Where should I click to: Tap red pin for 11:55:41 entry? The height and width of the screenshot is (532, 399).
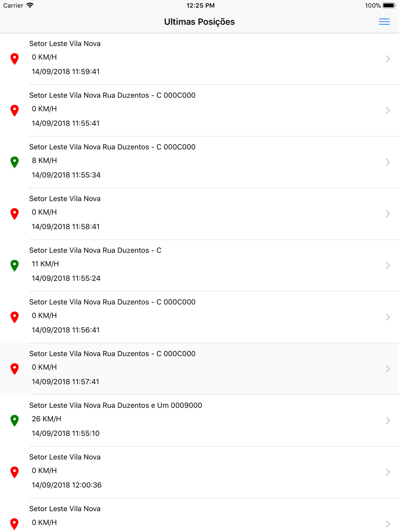pyautogui.click(x=14, y=111)
